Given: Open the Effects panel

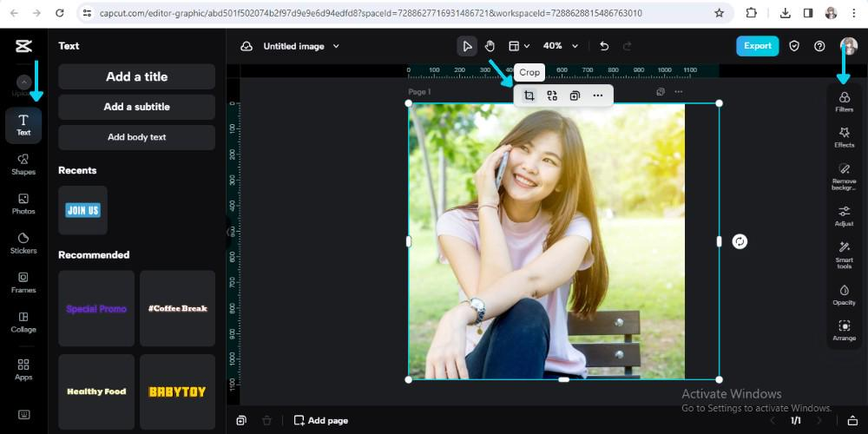Looking at the screenshot, I should (x=844, y=137).
